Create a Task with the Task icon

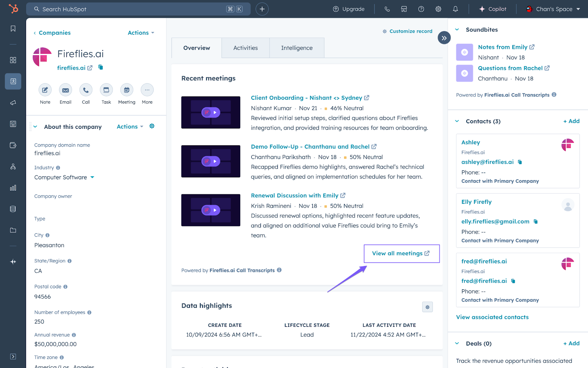(106, 90)
